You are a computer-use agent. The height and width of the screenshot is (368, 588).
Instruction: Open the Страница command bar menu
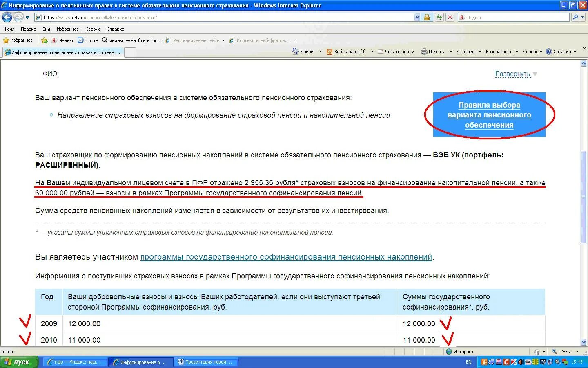[469, 52]
